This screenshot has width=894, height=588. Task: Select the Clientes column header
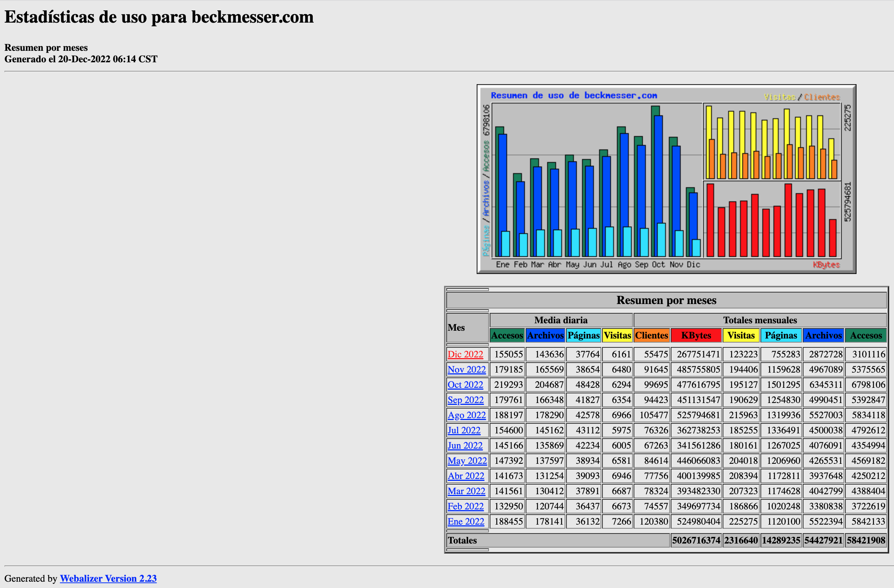click(651, 335)
